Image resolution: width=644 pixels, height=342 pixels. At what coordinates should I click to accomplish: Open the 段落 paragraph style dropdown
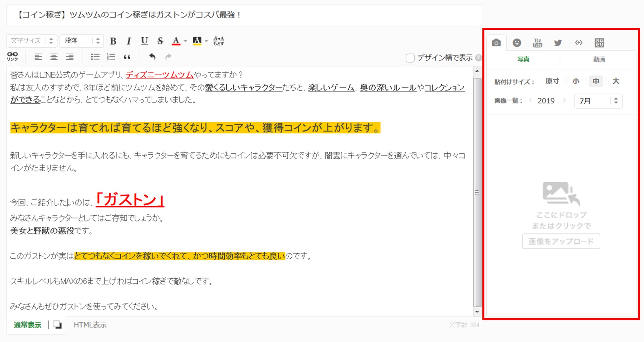82,41
